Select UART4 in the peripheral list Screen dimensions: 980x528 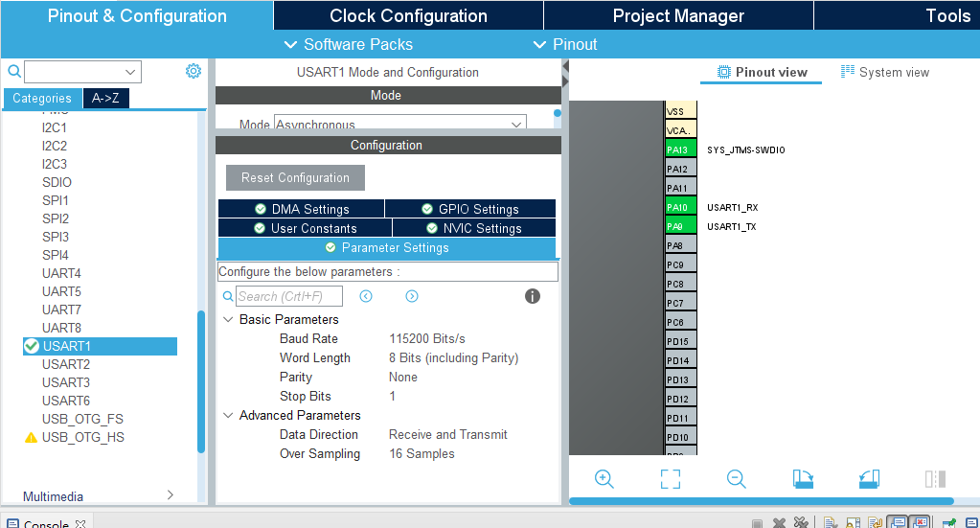tap(61, 273)
